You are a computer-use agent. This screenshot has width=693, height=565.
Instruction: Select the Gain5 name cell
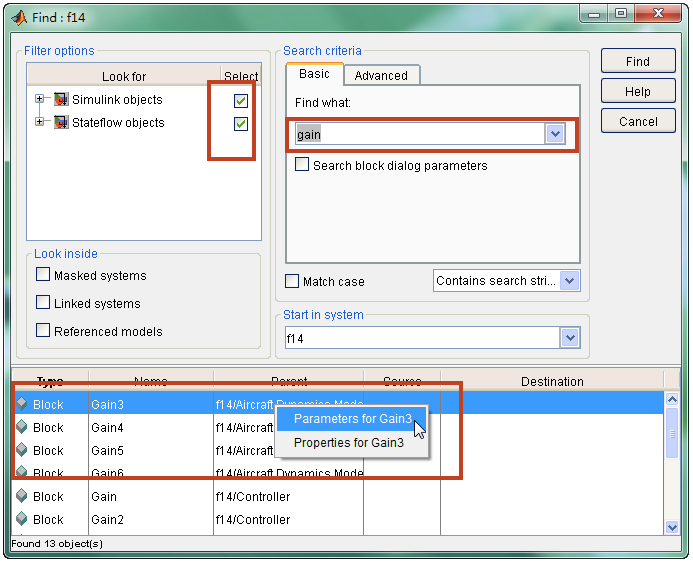pos(151,450)
